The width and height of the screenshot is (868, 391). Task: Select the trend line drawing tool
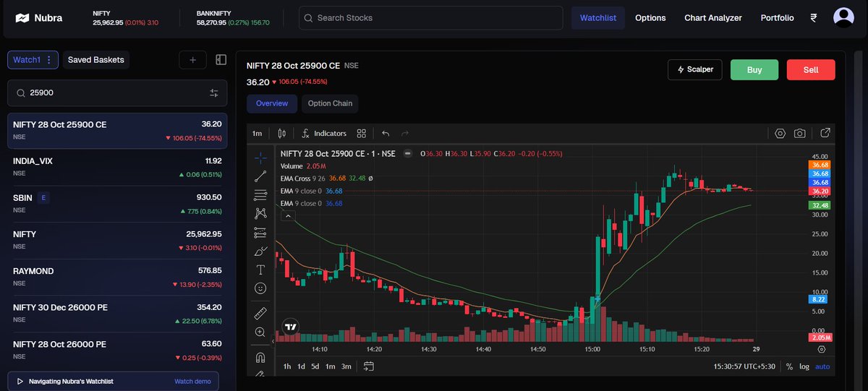pos(260,176)
